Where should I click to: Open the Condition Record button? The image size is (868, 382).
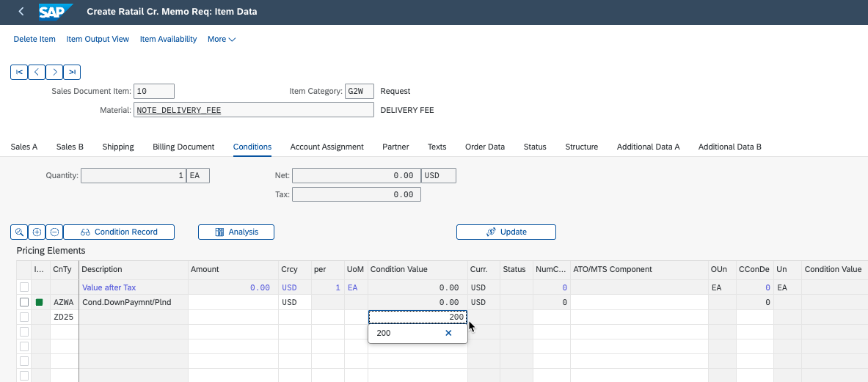point(119,232)
